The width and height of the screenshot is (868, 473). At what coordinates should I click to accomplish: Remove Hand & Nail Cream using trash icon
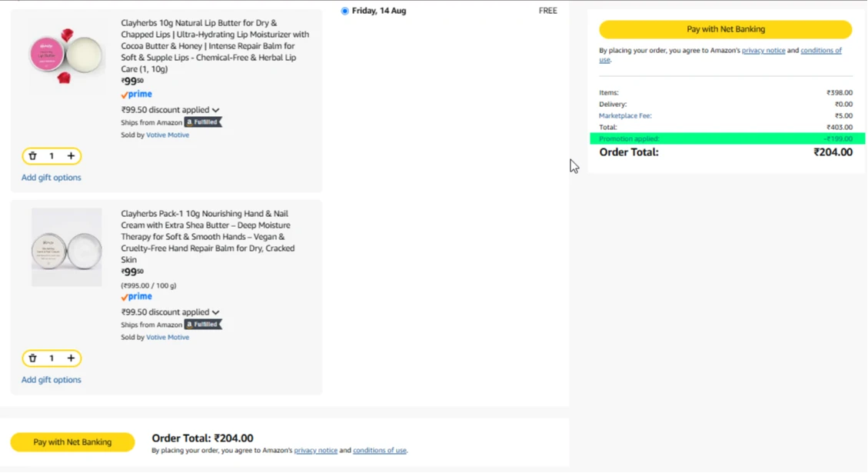(32, 358)
